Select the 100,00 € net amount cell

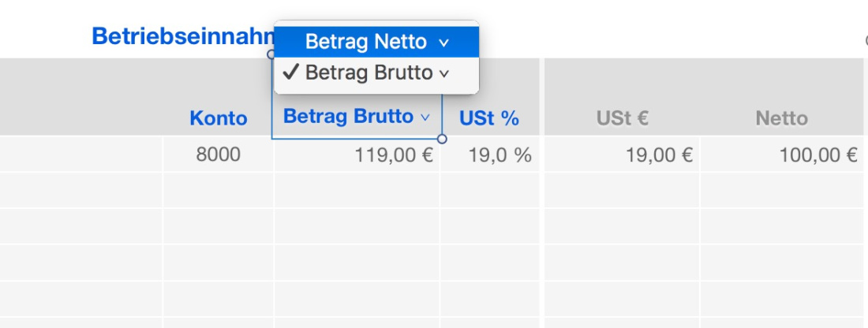[x=781, y=155]
